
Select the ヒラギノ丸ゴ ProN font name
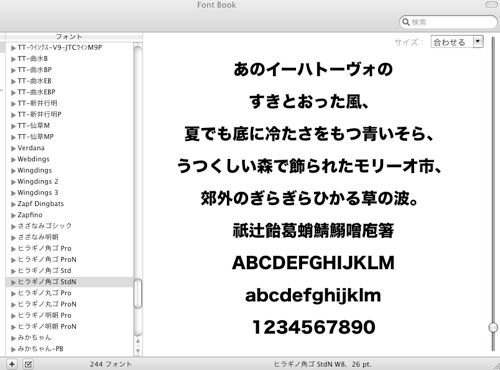[47, 304]
